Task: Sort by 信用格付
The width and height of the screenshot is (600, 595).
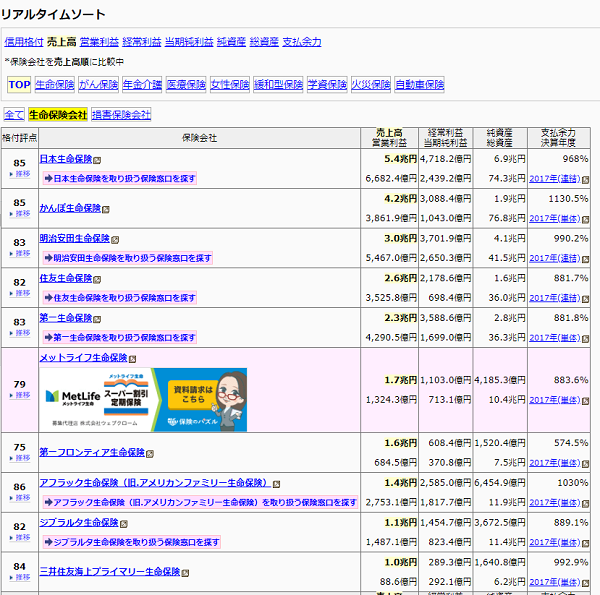Action: click(x=24, y=42)
